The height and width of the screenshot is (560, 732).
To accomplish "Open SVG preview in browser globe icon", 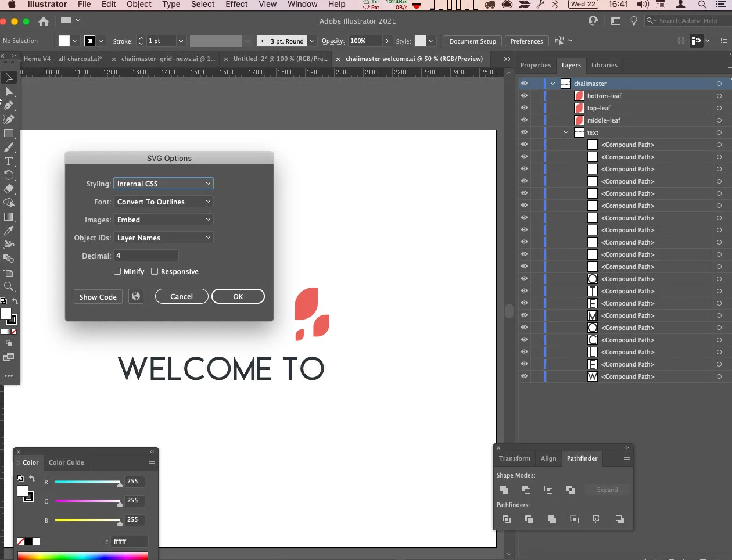I will 136,296.
